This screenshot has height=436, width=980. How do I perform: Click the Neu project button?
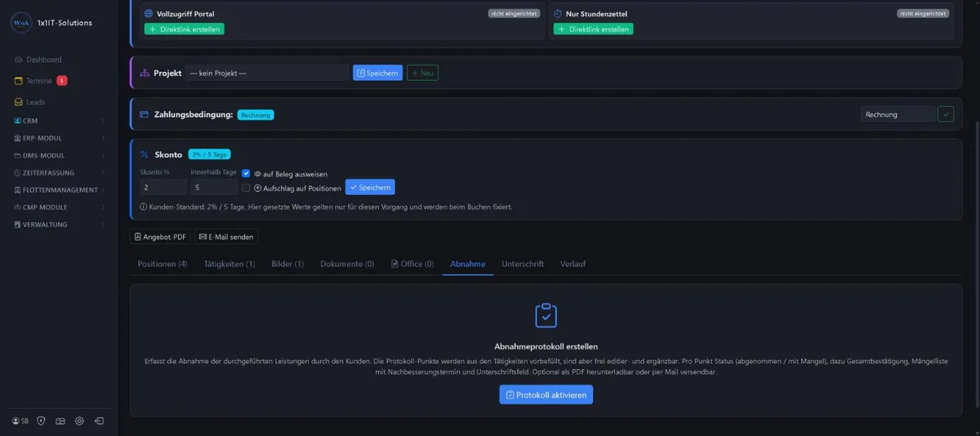(x=422, y=73)
